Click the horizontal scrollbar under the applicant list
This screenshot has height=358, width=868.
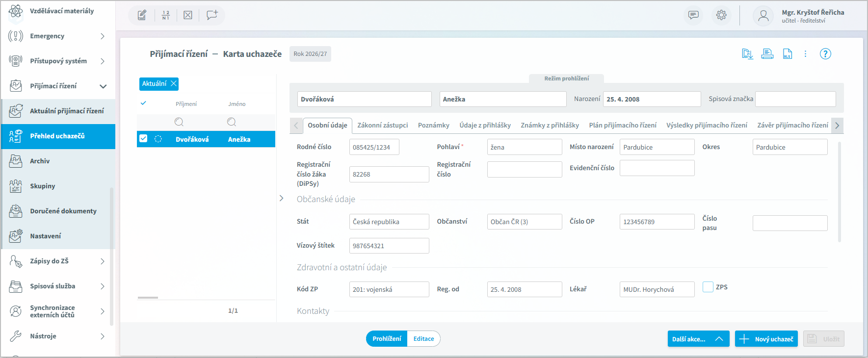(148, 298)
